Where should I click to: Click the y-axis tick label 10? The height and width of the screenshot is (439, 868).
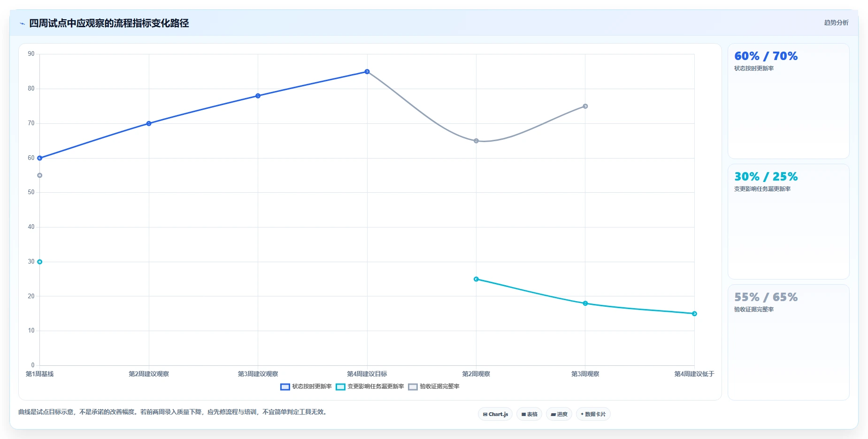point(31,331)
